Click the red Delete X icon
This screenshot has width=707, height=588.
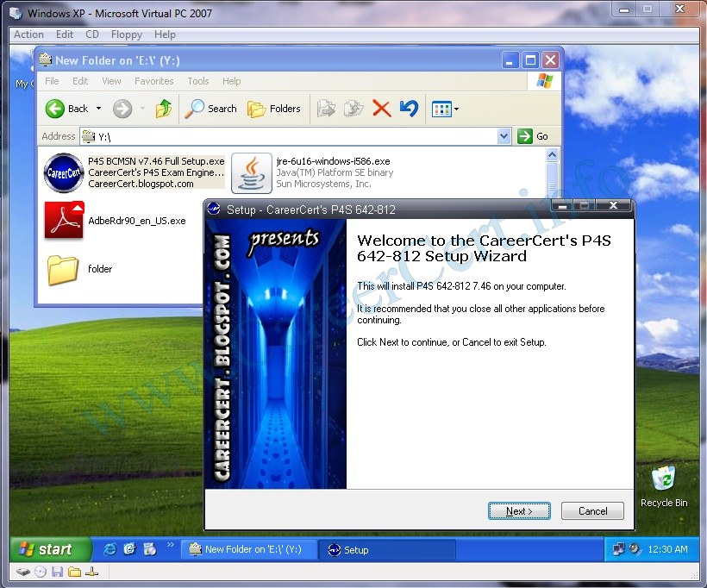[x=381, y=109]
